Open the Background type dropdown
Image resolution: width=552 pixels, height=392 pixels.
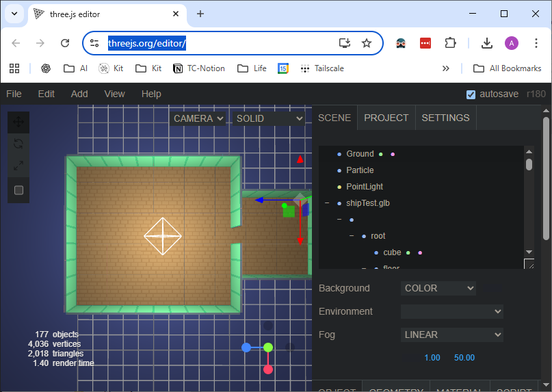coord(438,288)
